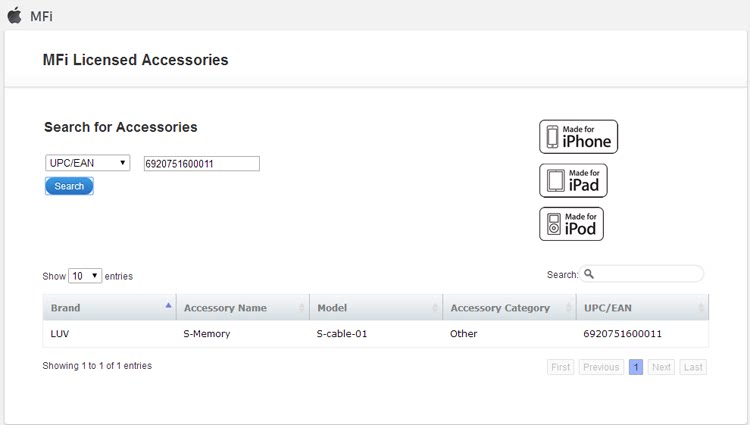Screen dimensions: 750x425
Task: Open the UPC/EAN search type dropdown
Action: pyautogui.click(x=87, y=163)
